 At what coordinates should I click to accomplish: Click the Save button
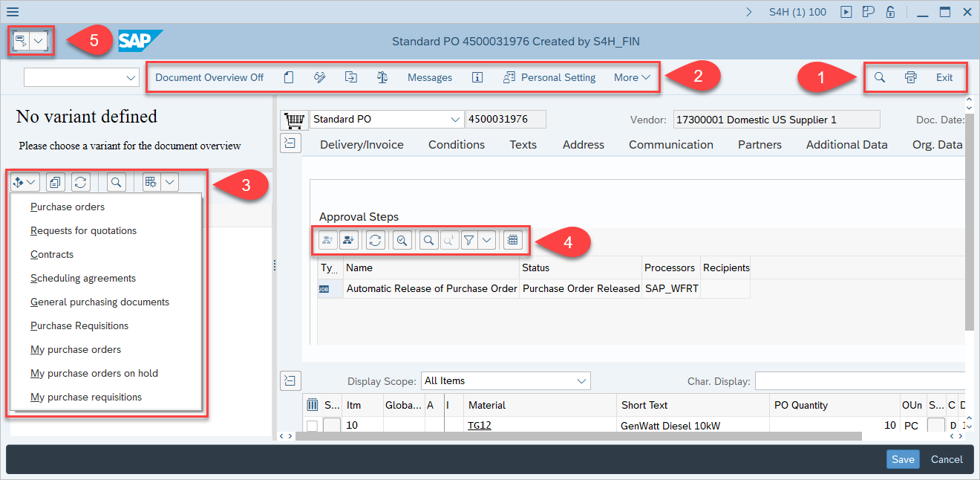[902, 459]
